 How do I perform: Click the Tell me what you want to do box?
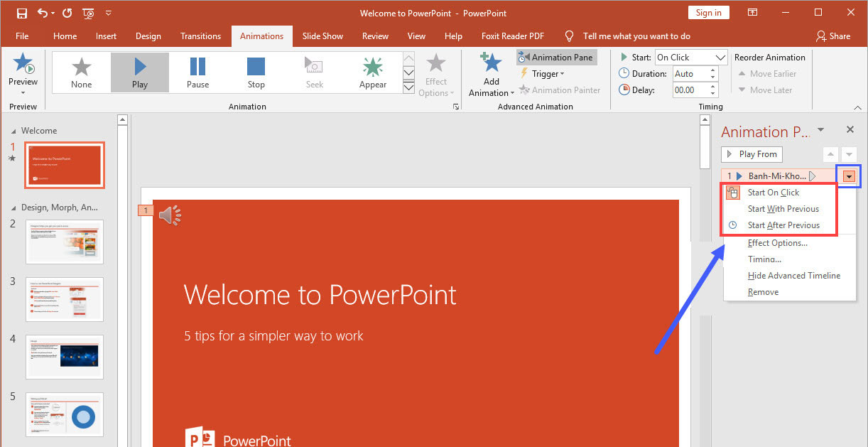tap(636, 36)
